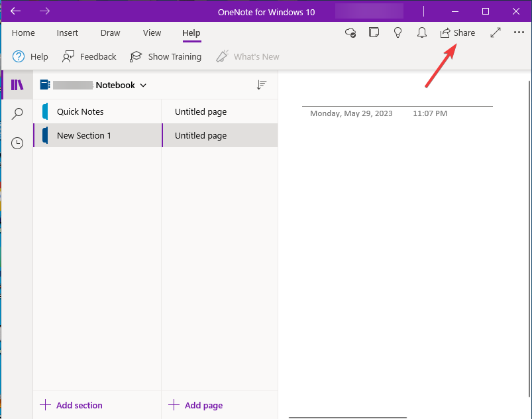Open Untitled page beside Quick Notes
Screen dimensions: 532x419
tap(220, 111)
